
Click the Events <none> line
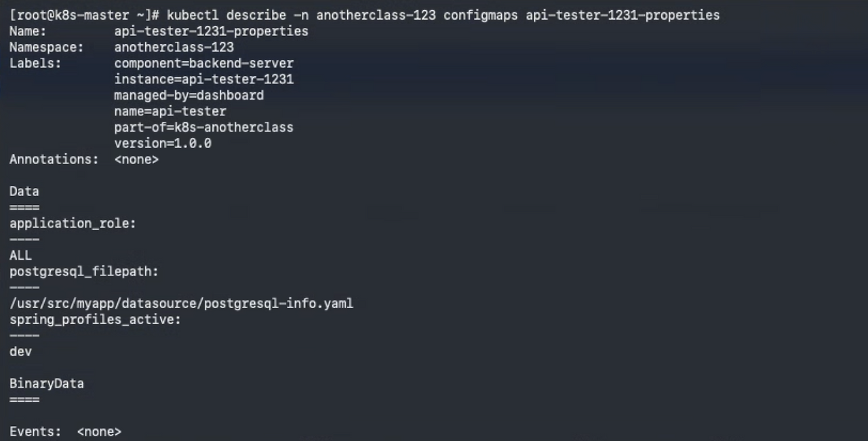pos(65,432)
